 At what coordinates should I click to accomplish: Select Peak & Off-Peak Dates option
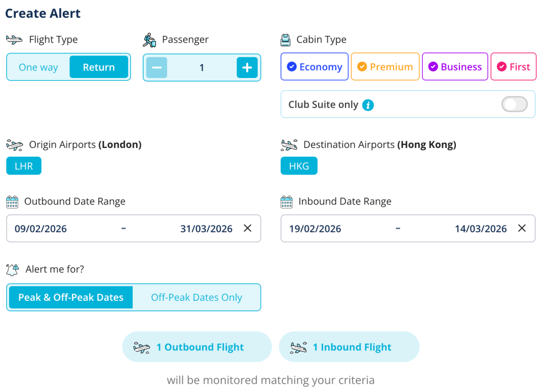[x=71, y=298]
